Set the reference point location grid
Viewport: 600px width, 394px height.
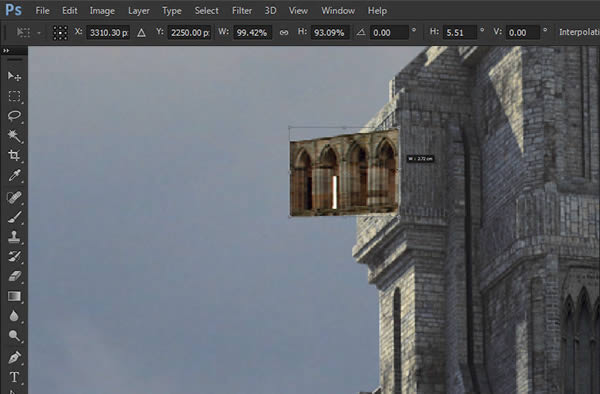click(60, 33)
